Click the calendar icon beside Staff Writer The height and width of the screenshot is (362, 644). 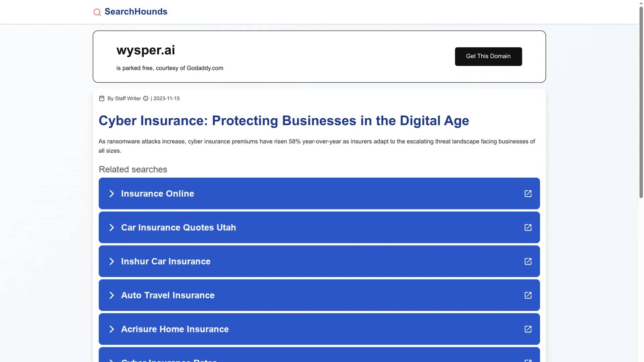coord(102,98)
